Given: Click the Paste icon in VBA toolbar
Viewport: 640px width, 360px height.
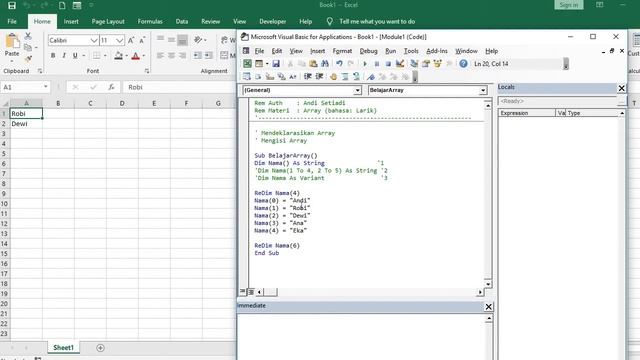Looking at the screenshot, I should pos(313,64).
